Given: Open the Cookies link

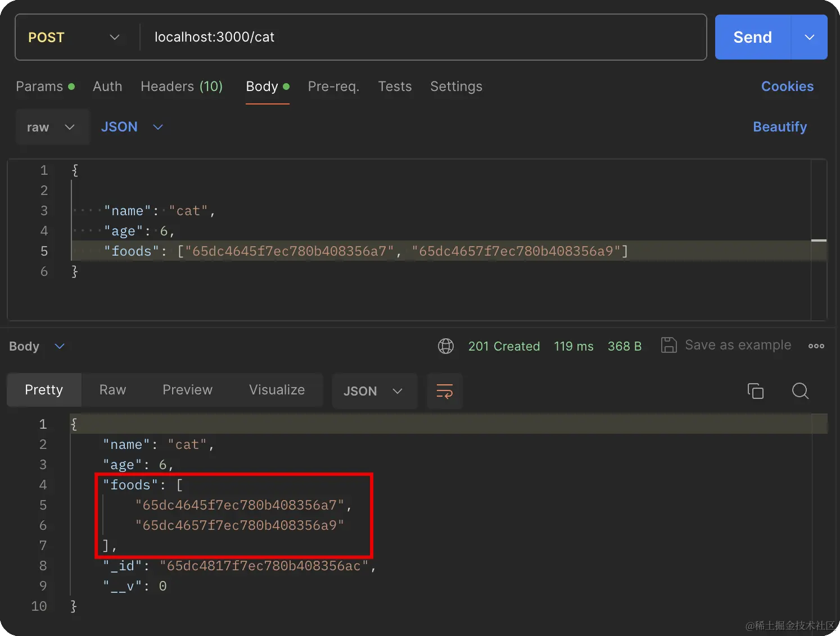Looking at the screenshot, I should point(787,87).
